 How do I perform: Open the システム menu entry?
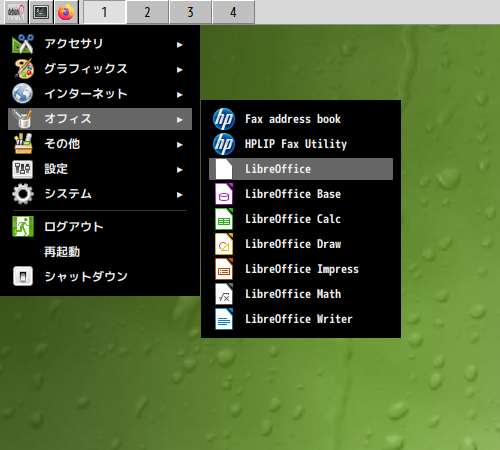100,194
